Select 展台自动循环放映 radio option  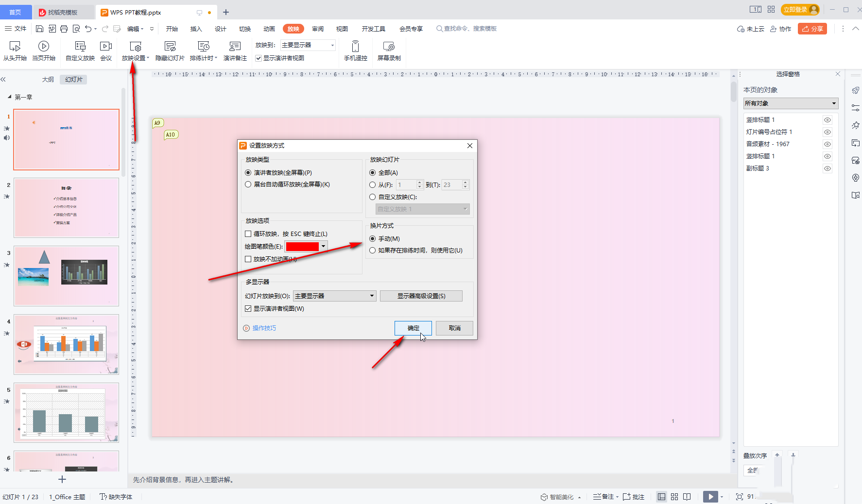pos(248,185)
